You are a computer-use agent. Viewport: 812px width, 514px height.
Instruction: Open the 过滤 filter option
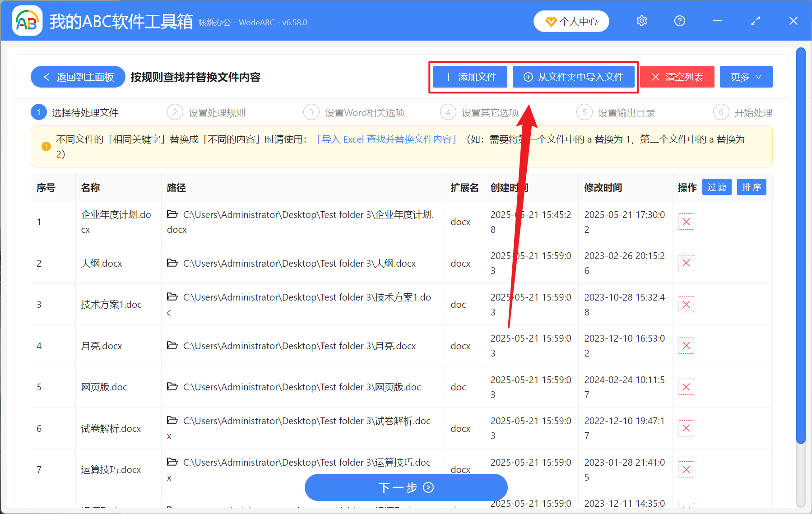[x=716, y=187]
